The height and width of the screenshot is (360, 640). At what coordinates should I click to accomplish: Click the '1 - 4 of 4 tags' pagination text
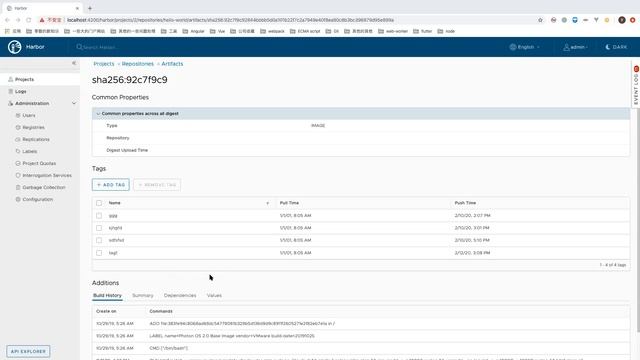point(613,265)
